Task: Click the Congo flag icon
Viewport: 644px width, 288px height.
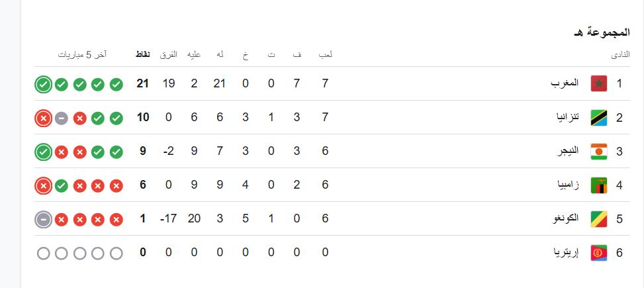Action: tap(598, 219)
